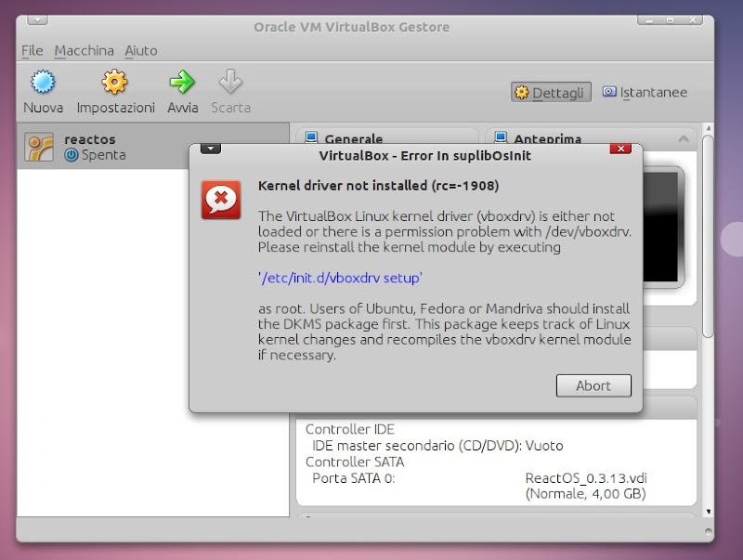
Task: Close the error dialog with red X
Action: pos(620,149)
